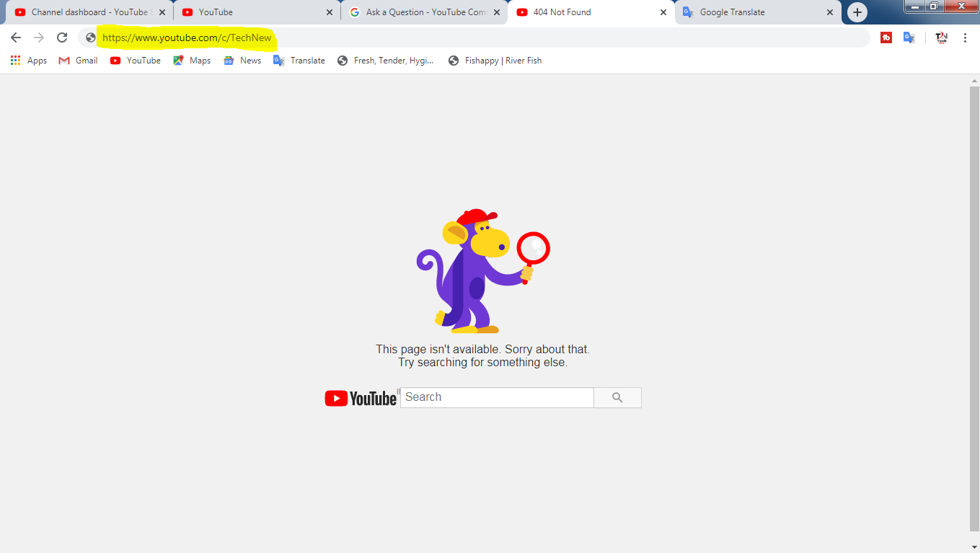Click the purple monkey illustration
Image resolution: width=980 pixels, height=553 pixels.
[x=483, y=271]
